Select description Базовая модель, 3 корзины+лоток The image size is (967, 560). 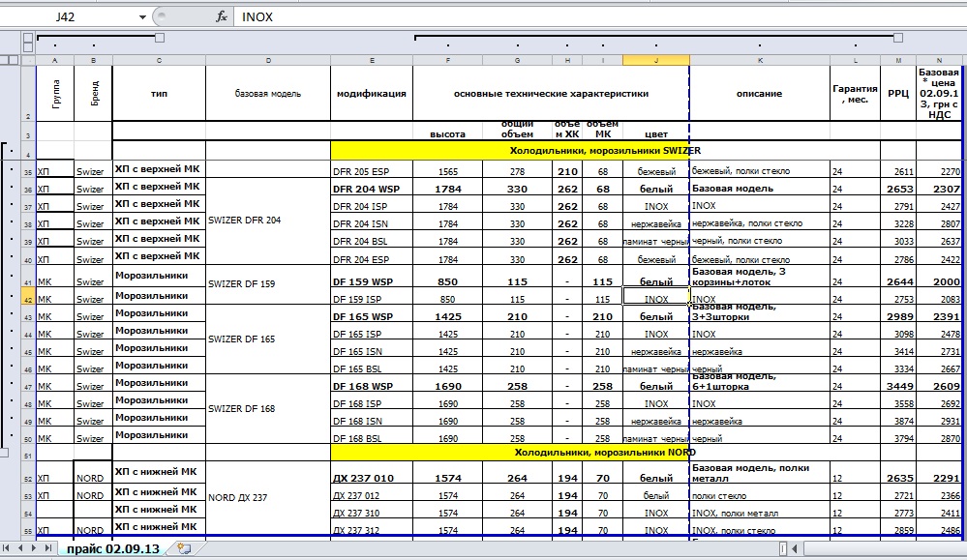click(x=760, y=277)
